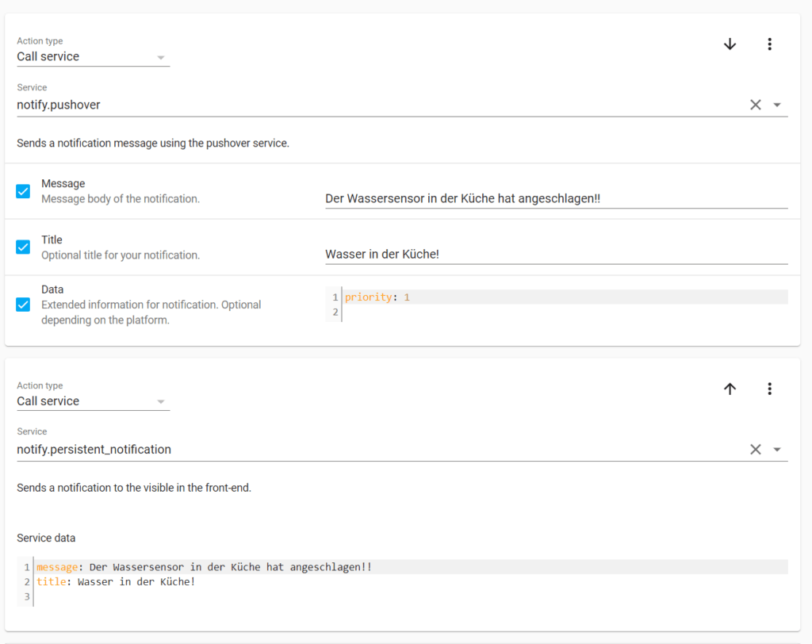Click the 'Extended information for notification' description
This screenshot has height=644, width=812.
(x=151, y=312)
